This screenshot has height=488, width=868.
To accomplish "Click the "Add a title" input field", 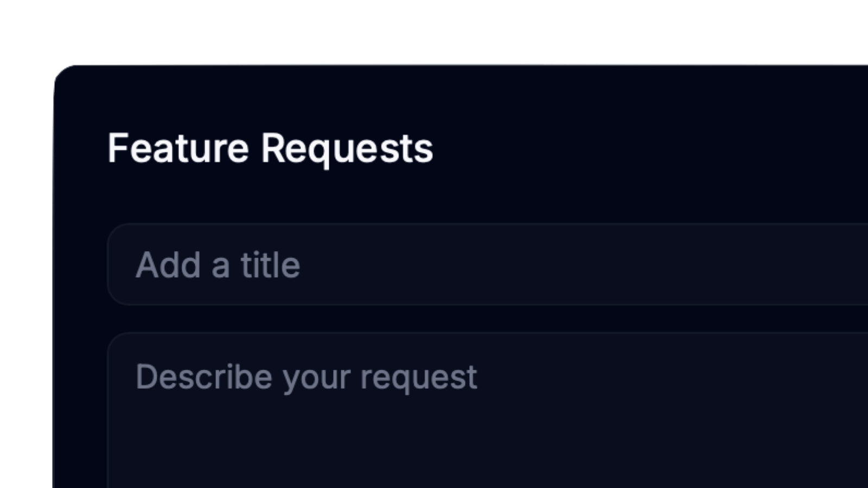I will (x=488, y=265).
